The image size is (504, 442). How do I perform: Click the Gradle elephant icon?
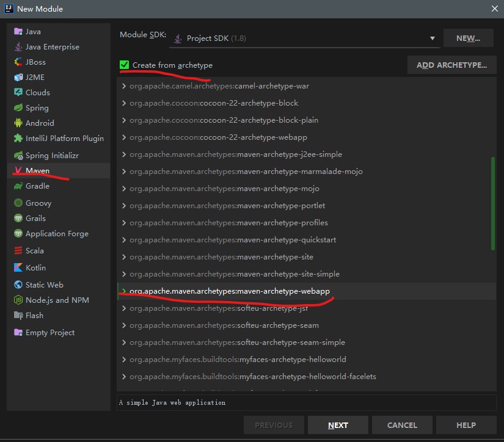(18, 186)
